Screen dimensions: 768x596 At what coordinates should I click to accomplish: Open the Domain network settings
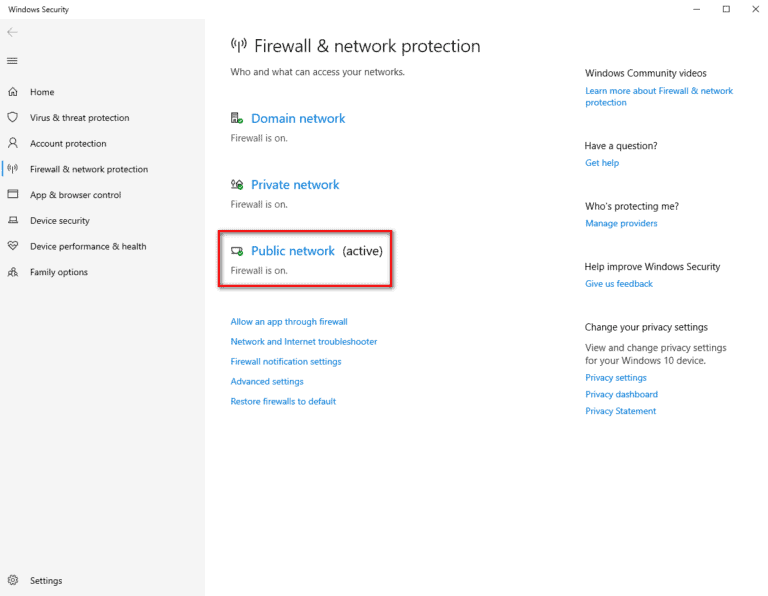pyautogui.click(x=297, y=118)
